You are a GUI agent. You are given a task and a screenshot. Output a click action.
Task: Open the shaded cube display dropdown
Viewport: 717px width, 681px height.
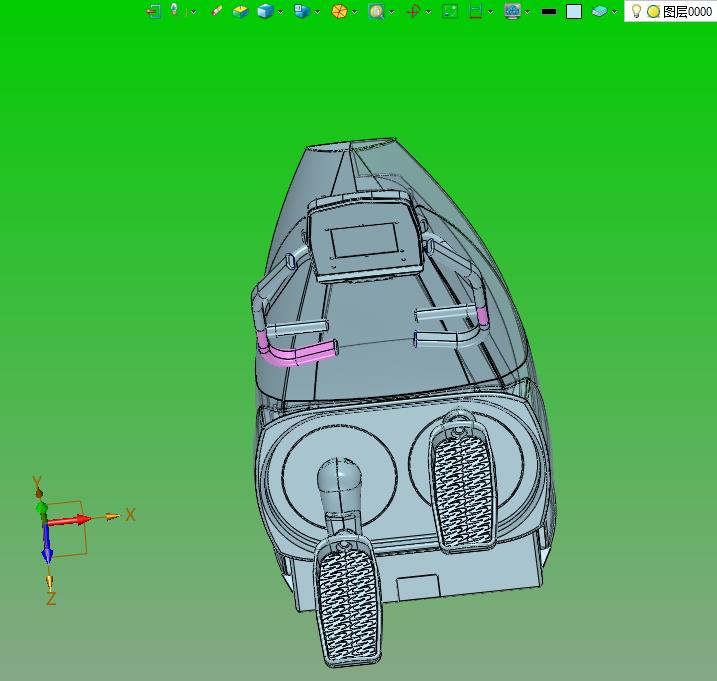pos(280,12)
